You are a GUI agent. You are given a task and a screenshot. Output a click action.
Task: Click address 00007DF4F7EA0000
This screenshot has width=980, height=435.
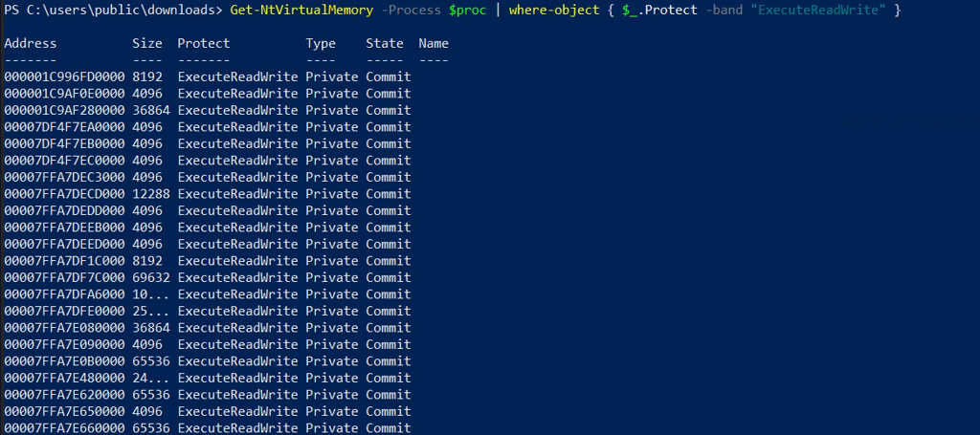point(64,127)
